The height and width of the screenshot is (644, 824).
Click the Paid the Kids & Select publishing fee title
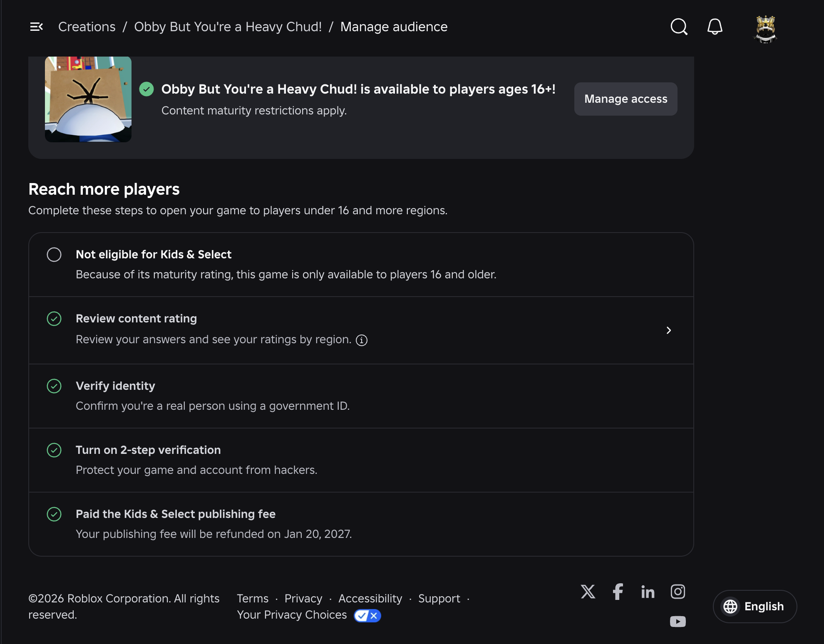(176, 514)
